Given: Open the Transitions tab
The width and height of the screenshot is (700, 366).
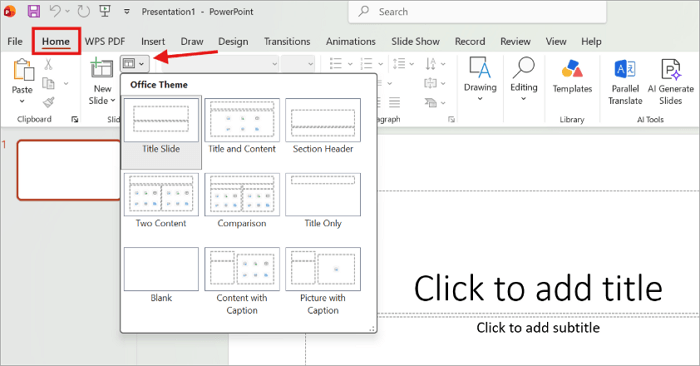Looking at the screenshot, I should pyautogui.click(x=287, y=42).
